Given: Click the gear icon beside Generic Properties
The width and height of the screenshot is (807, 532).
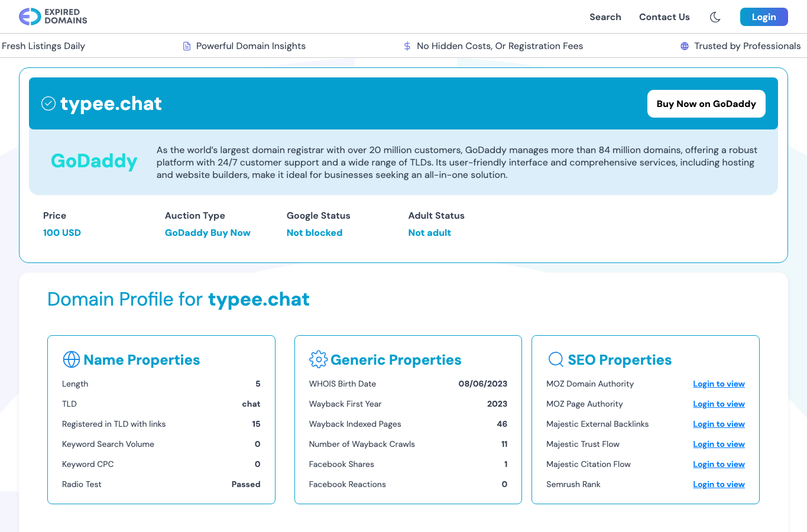Looking at the screenshot, I should pyautogui.click(x=318, y=359).
